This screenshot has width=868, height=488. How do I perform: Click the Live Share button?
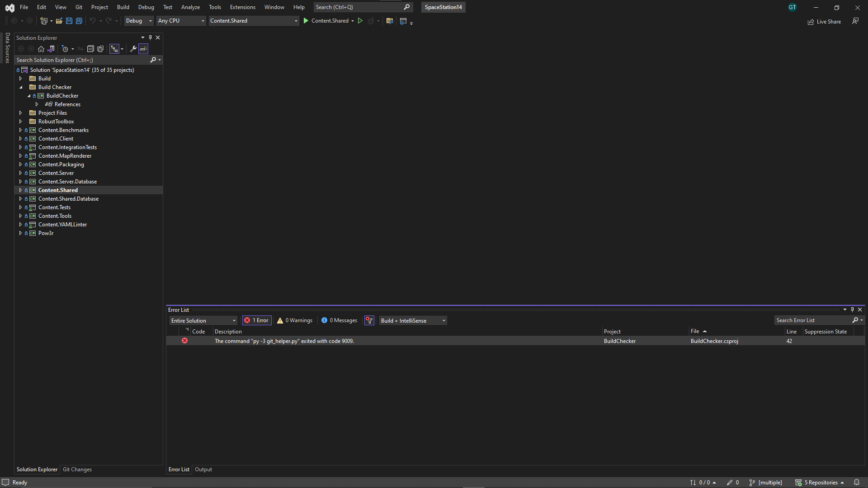pos(824,21)
